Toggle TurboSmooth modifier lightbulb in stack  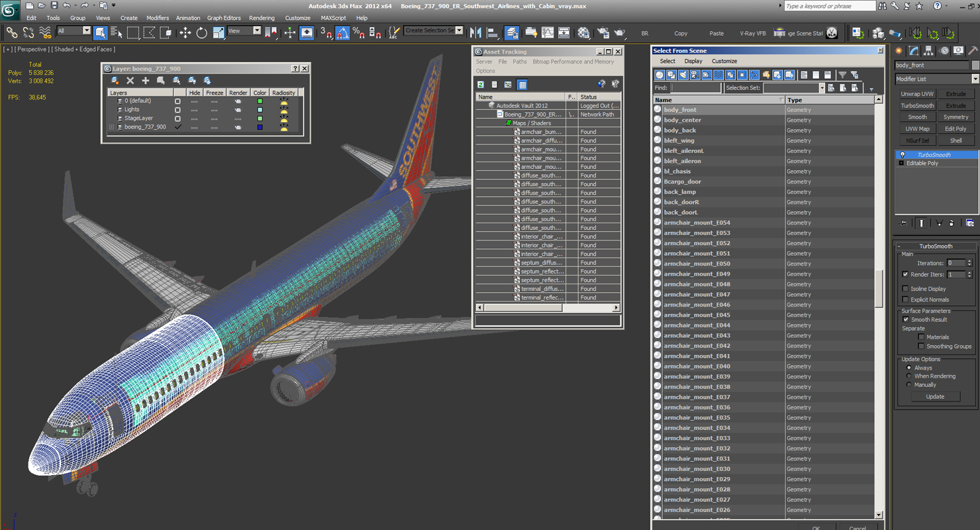pyautogui.click(x=902, y=155)
